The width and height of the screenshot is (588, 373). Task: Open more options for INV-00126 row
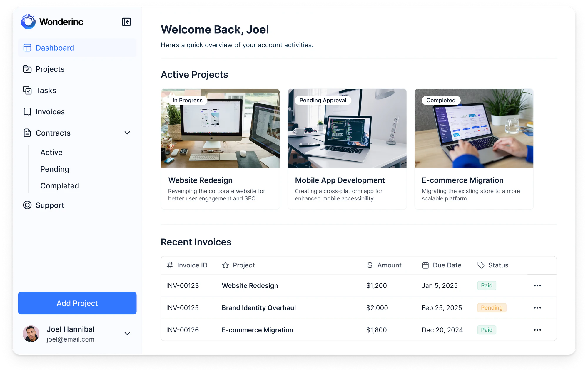point(537,330)
